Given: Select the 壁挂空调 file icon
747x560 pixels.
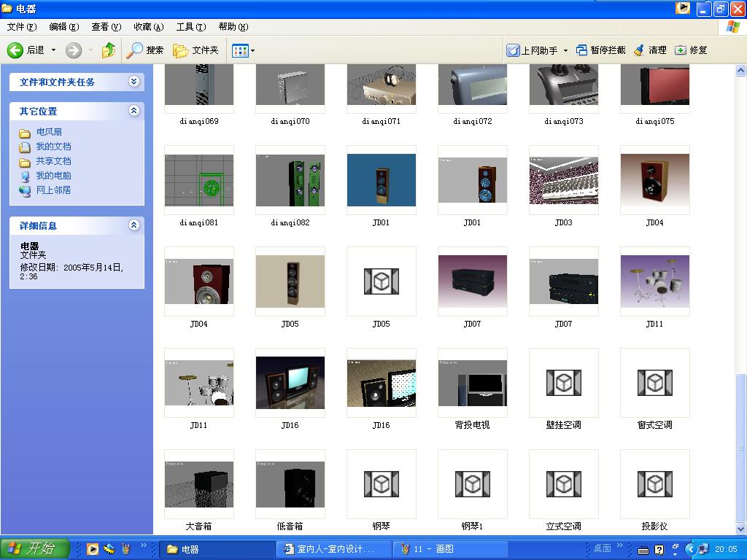Looking at the screenshot, I should [x=564, y=383].
